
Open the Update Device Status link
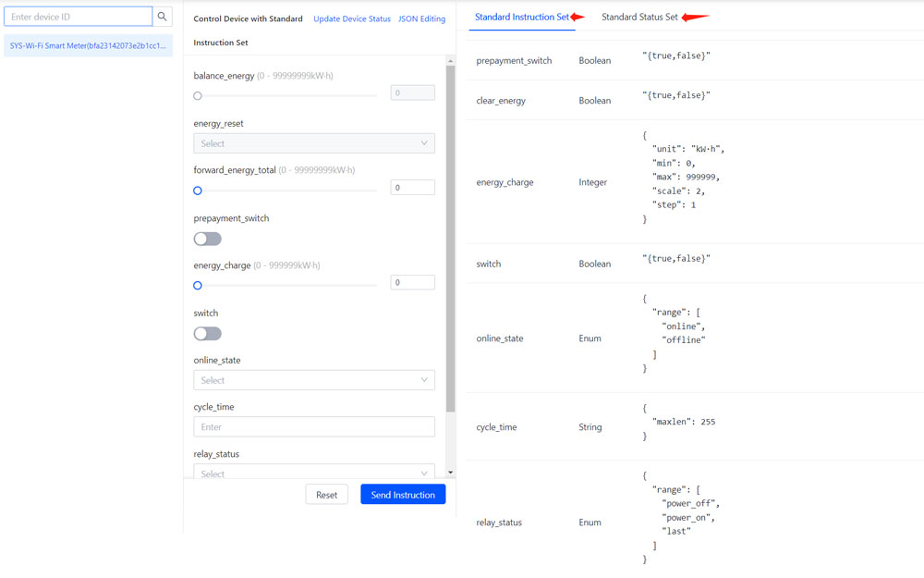[352, 18]
